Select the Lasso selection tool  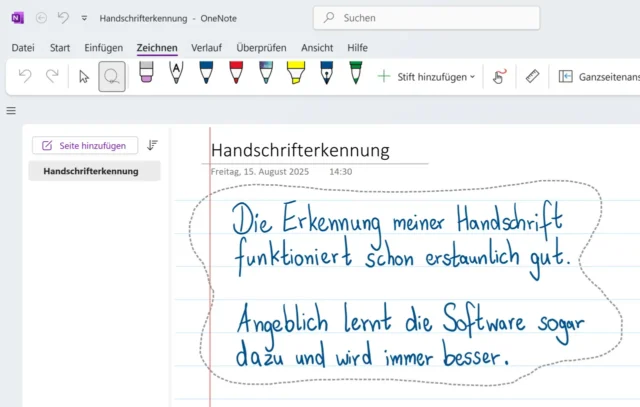point(112,76)
